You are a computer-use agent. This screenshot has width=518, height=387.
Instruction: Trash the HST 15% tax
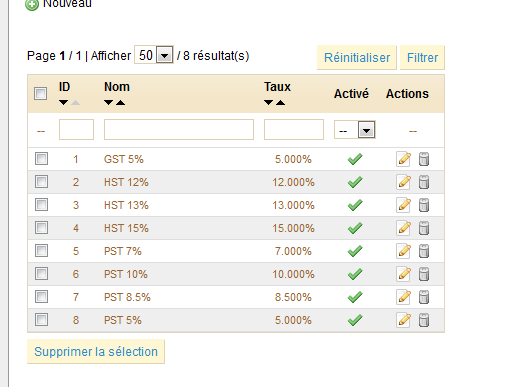coord(424,228)
